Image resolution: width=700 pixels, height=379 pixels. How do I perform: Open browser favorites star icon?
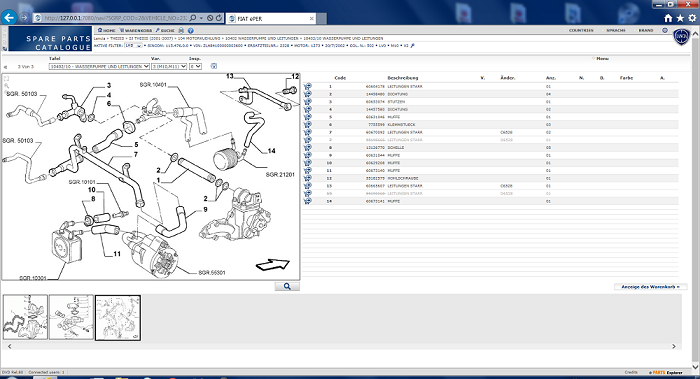tap(680, 18)
